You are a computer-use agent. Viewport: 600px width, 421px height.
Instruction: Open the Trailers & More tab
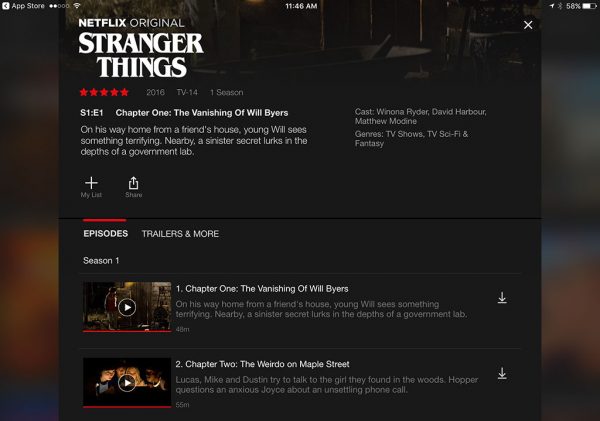coord(180,234)
